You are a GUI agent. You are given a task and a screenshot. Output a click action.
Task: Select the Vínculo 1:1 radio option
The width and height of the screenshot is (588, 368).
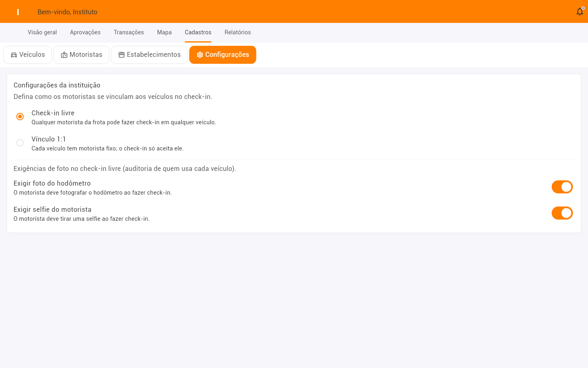point(20,143)
